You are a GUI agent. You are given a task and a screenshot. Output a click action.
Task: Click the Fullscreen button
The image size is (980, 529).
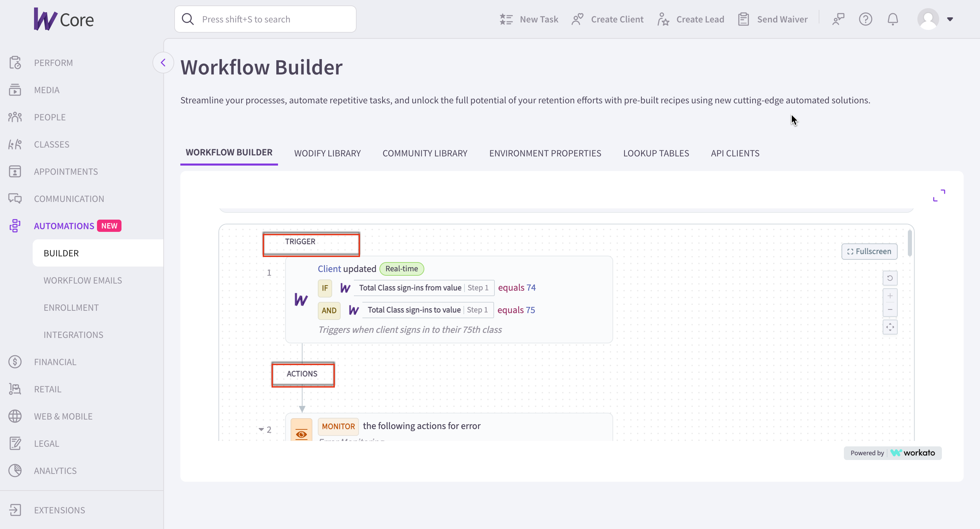coord(869,251)
